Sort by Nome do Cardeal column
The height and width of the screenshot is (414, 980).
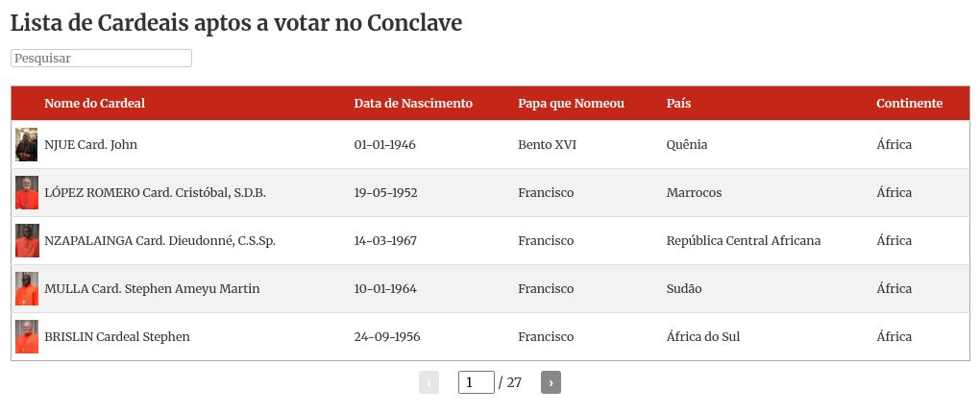point(94,104)
